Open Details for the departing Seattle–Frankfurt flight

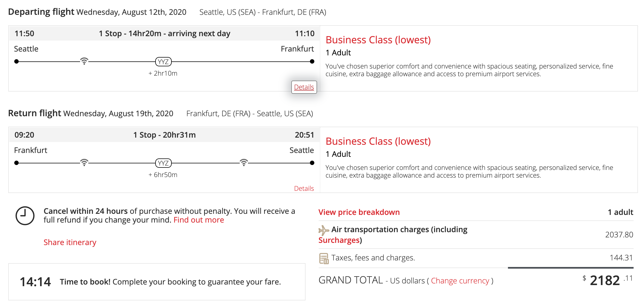tap(304, 87)
